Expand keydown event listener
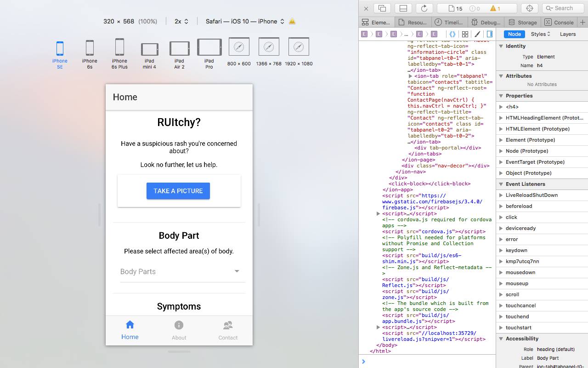The image size is (588, 368). click(501, 250)
